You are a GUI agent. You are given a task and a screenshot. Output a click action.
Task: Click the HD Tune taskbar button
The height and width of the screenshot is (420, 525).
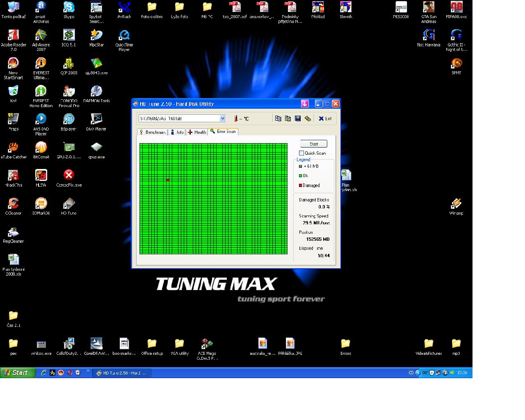coord(122,373)
